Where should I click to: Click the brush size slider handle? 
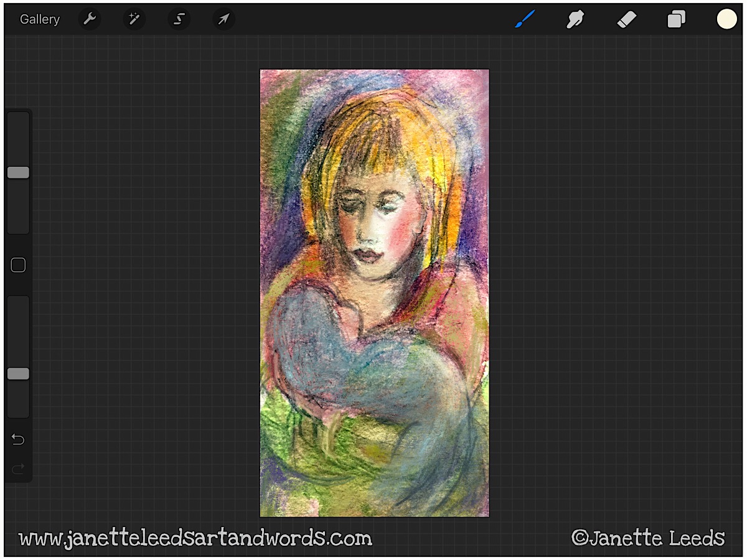coord(18,172)
